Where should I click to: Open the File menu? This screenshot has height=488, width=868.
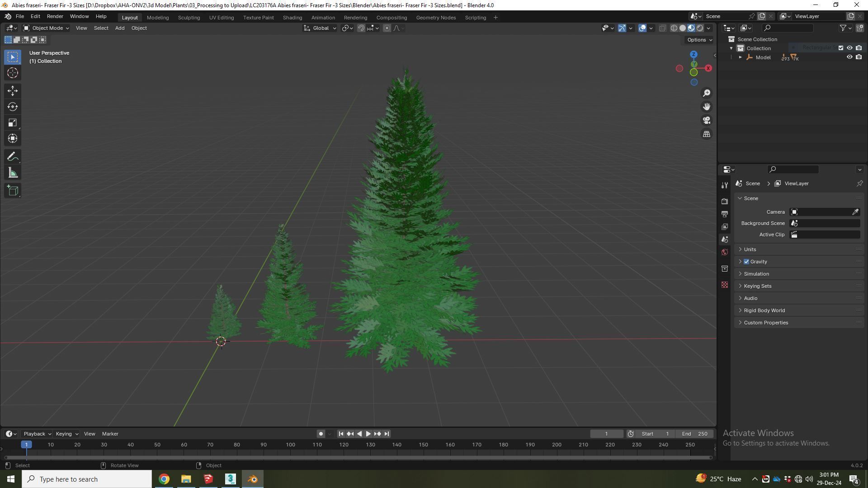pos(20,16)
